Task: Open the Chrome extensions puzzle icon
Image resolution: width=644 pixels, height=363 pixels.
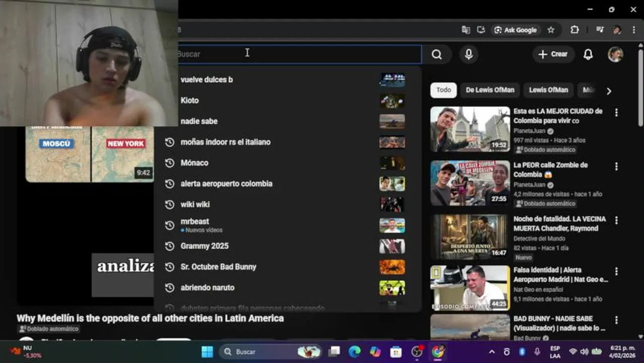Action: 574,30
